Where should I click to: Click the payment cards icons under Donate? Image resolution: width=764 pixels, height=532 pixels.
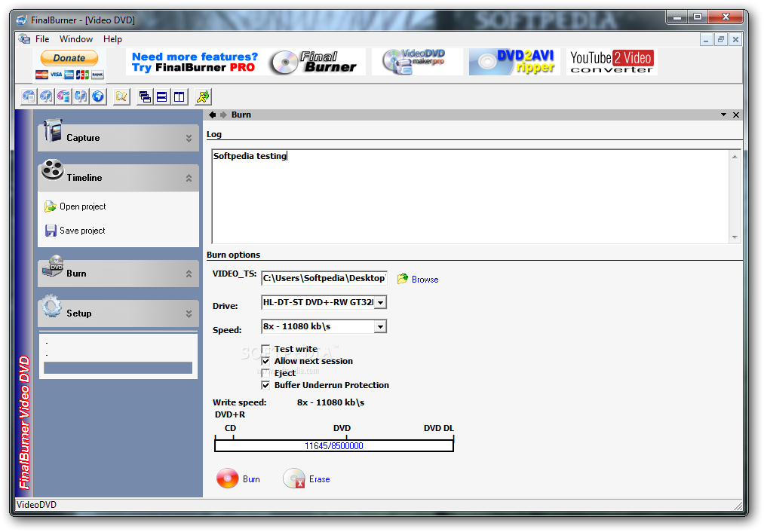(x=69, y=75)
